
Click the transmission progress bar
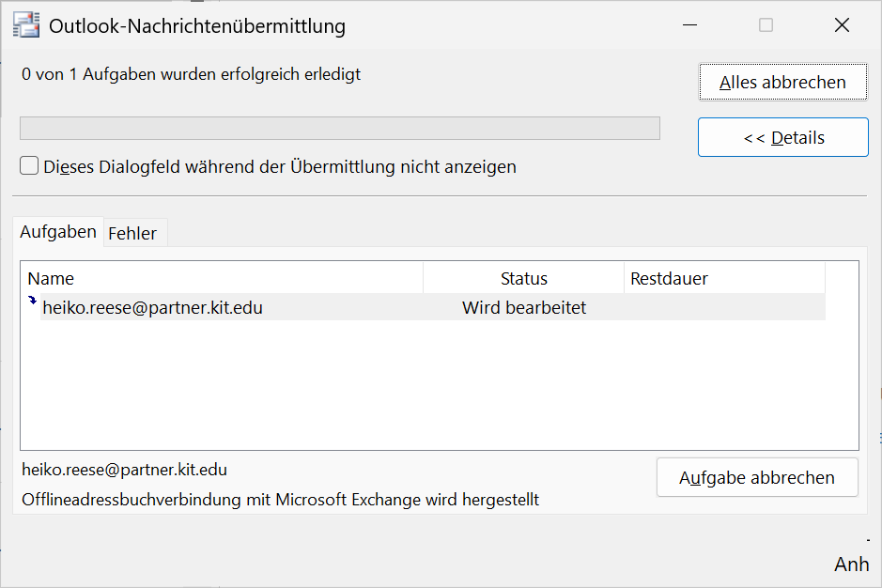[x=340, y=129]
